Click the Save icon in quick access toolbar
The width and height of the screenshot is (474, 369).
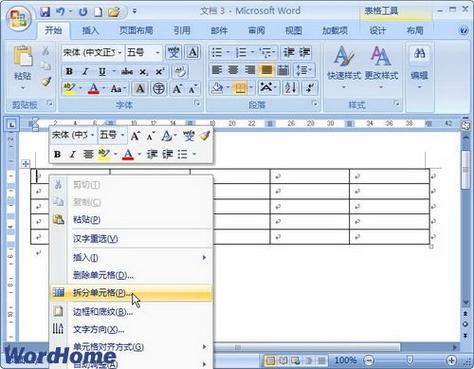pos(45,12)
